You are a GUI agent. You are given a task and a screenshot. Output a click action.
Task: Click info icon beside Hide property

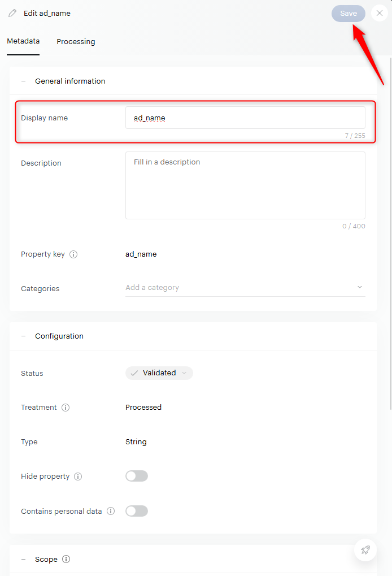click(78, 477)
